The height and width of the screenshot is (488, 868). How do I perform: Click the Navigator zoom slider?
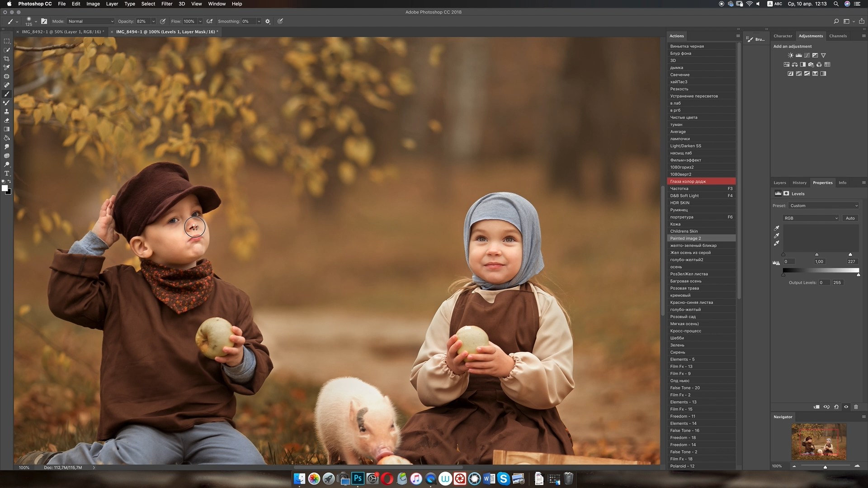tap(825, 466)
